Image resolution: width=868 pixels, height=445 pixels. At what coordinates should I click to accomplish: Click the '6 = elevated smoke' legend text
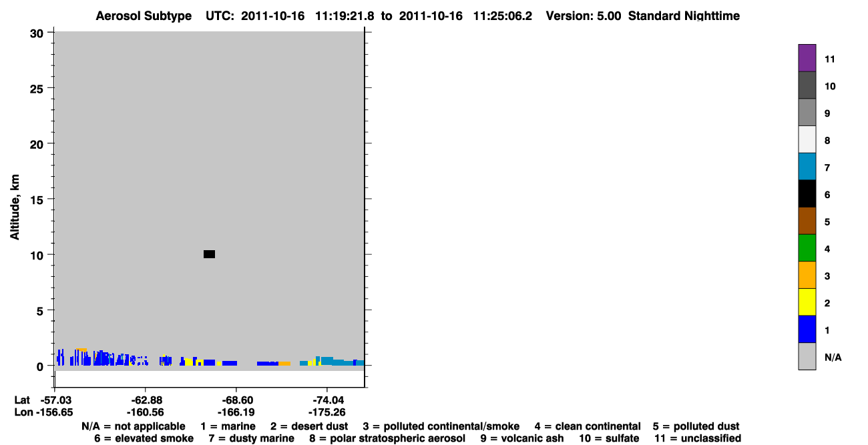pos(144,438)
